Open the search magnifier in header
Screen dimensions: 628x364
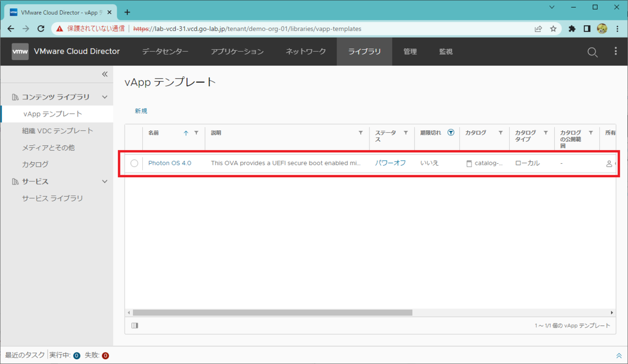click(x=592, y=52)
